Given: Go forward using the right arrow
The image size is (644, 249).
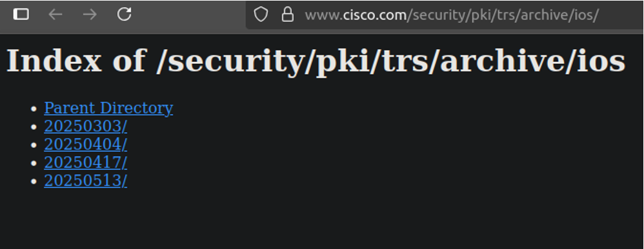Looking at the screenshot, I should (x=90, y=14).
